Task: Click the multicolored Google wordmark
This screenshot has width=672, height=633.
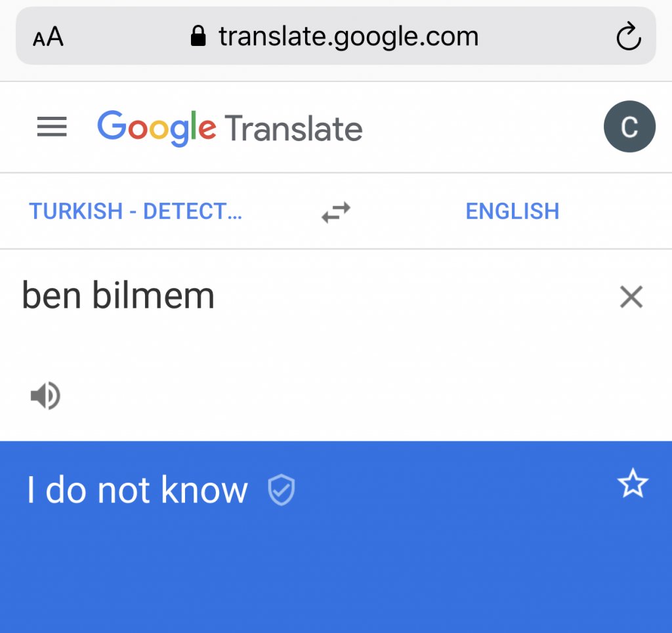Action: 156,127
